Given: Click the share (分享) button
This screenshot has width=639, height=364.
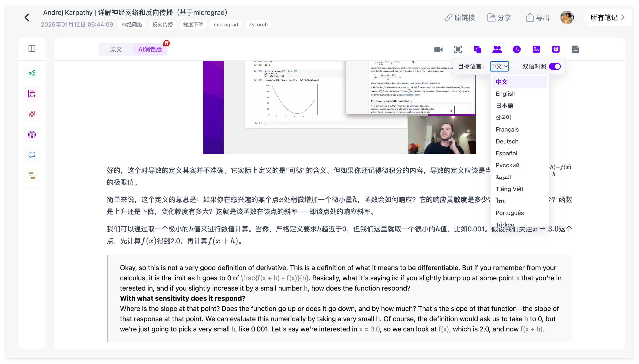Looking at the screenshot, I should (x=499, y=17).
